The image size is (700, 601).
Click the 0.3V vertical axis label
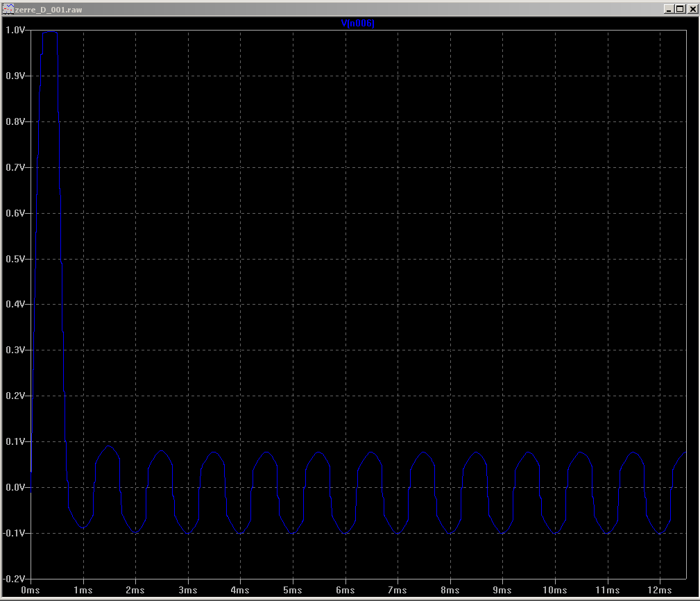coord(15,350)
